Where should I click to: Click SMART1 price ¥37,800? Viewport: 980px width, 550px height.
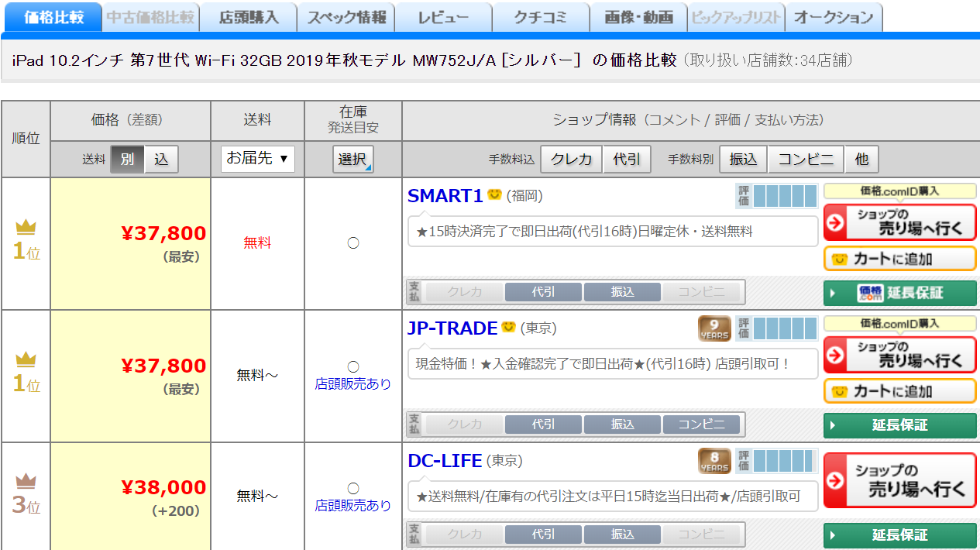pyautogui.click(x=163, y=233)
